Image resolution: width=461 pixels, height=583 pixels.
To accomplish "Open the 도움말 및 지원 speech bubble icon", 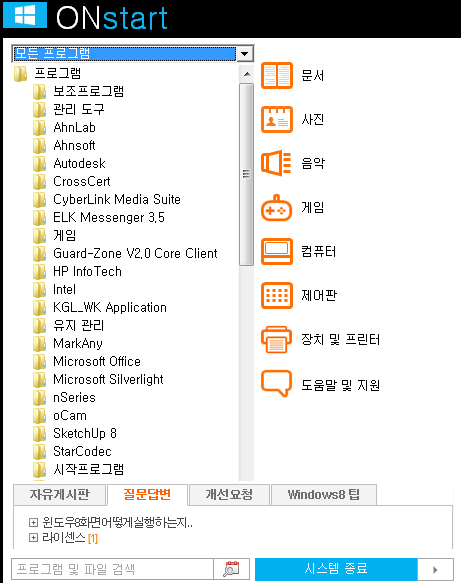I will [276, 384].
